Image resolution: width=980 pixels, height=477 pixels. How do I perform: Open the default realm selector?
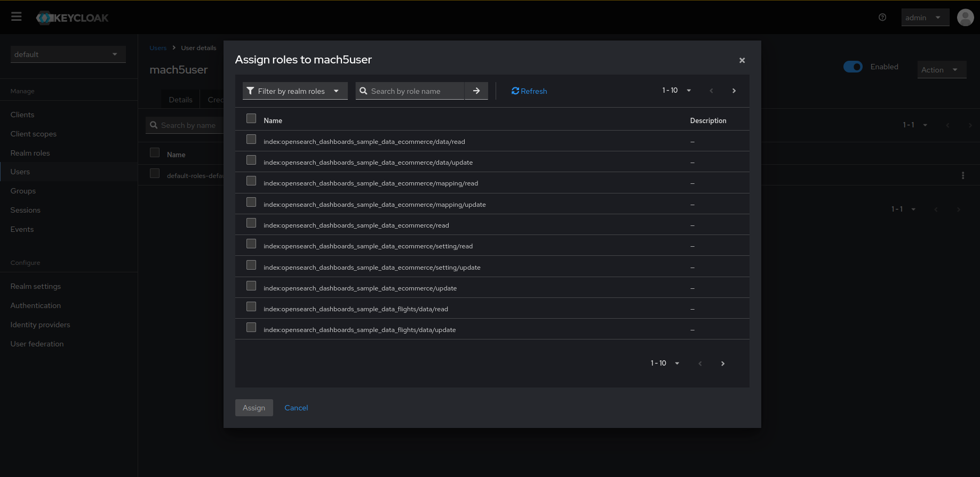(68, 54)
